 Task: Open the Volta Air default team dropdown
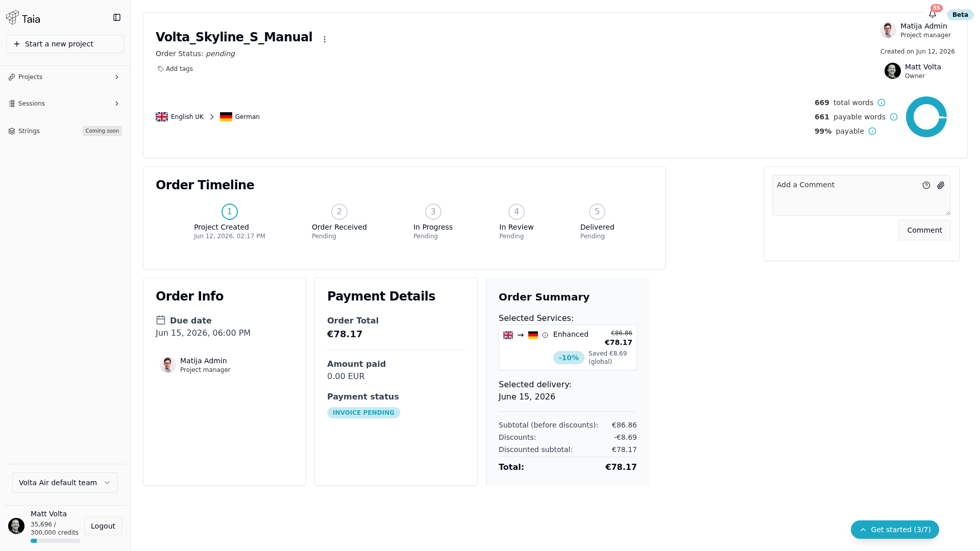[x=65, y=483]
